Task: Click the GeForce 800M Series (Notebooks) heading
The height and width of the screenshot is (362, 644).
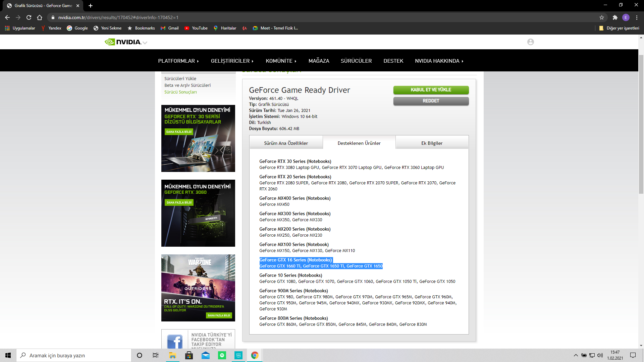Action: [x=293, y=318]
